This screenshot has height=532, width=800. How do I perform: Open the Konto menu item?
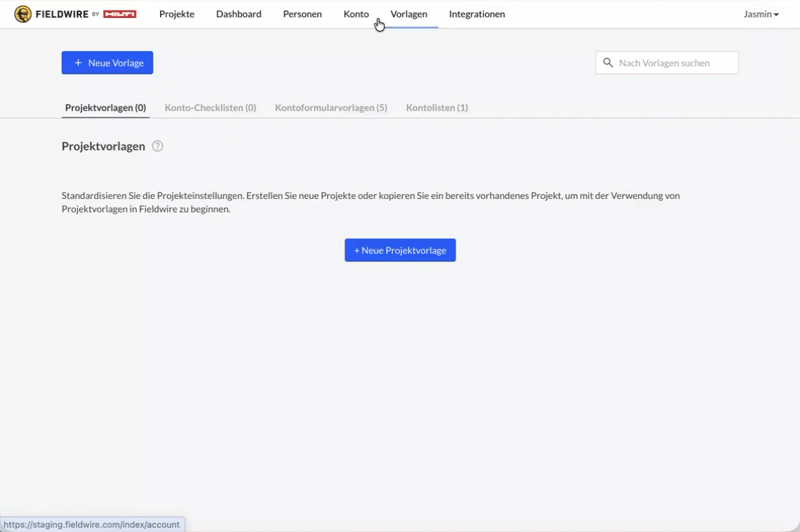click(x=356, y=14)
